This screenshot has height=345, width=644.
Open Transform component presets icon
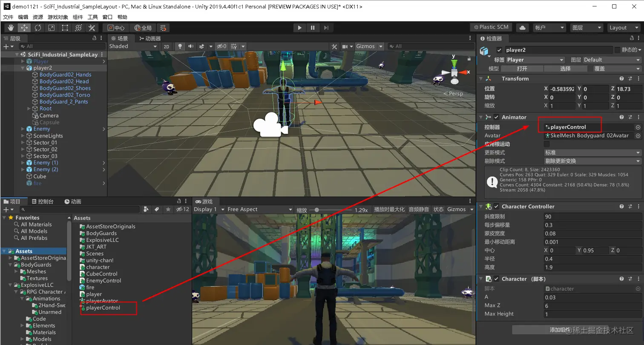[630, 79]
